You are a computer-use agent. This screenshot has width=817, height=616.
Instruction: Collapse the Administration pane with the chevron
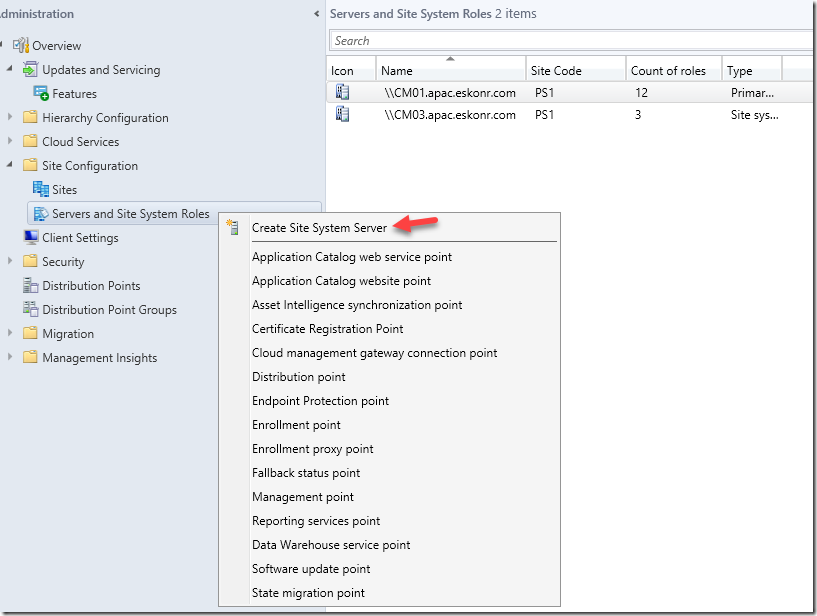pos(317,14)
